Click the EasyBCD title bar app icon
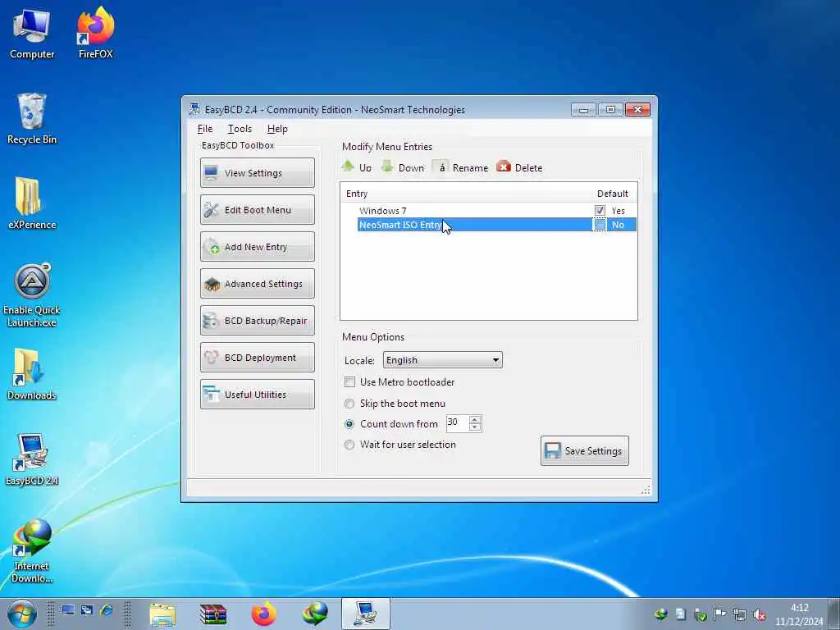 tap(194, 109)
